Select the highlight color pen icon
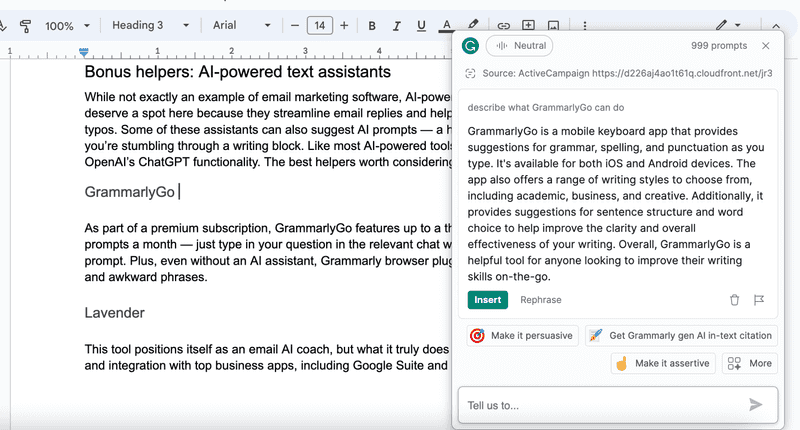800x430 pixels. pos(473,24)
